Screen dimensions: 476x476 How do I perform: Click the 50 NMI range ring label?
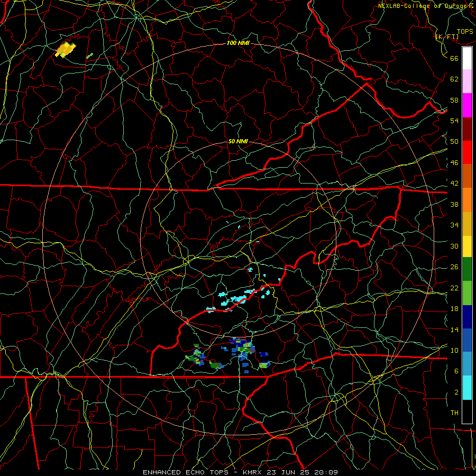tap(237, 141)
